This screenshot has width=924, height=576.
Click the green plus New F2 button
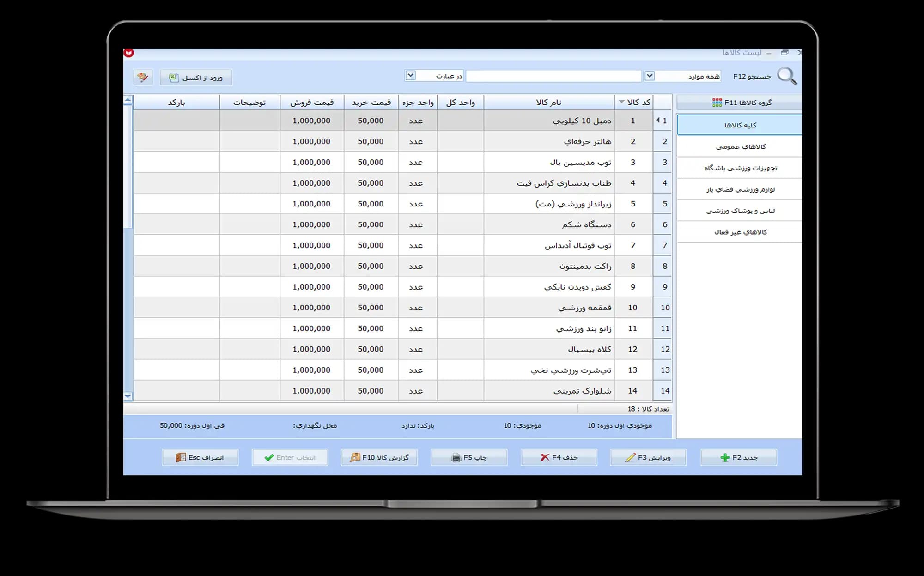click(x=739, y=457)
